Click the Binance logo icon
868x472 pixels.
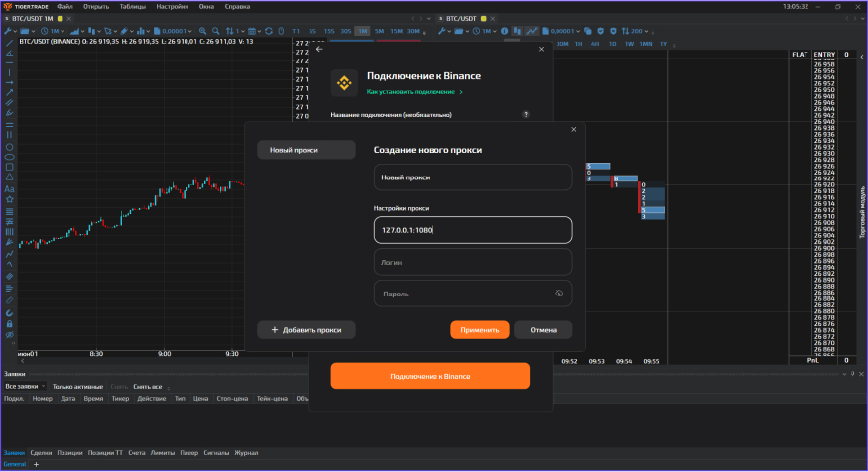click(344, 83)
